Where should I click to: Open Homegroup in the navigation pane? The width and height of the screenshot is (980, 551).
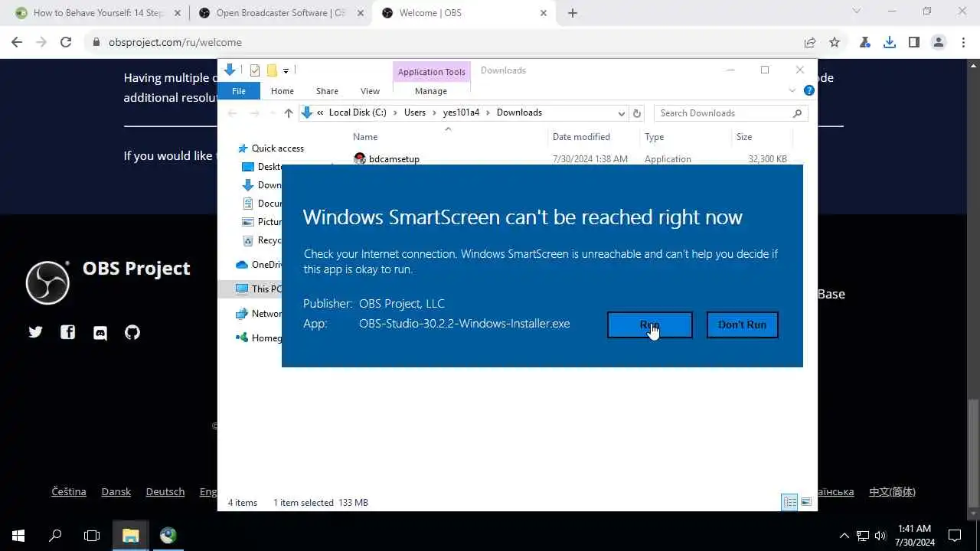[x=259, y=337]
